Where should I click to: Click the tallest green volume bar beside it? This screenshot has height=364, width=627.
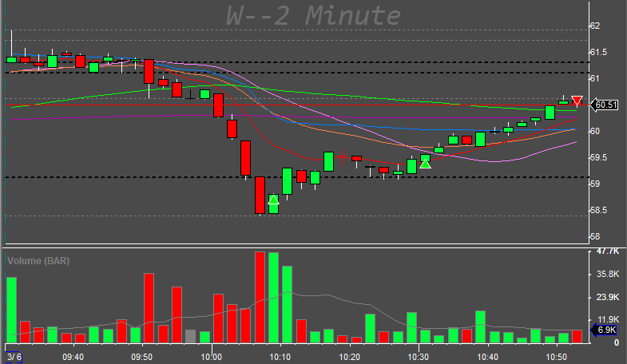coord(273,298)
